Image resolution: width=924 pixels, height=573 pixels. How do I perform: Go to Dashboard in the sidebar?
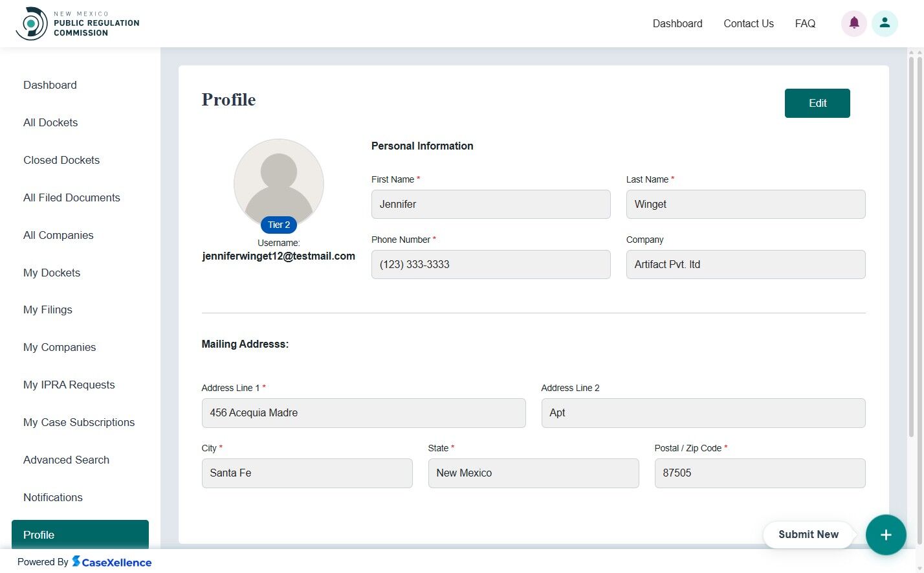point(50,85)
